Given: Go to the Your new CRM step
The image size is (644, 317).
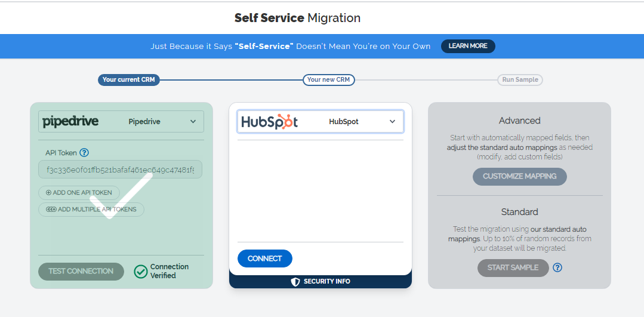Looking at the screenshot, I should click(x=329, y=79).
